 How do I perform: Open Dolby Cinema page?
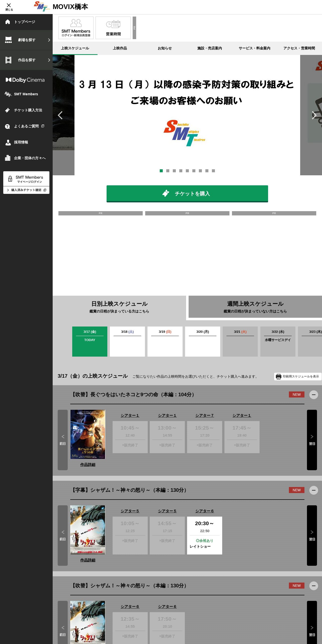click(25, 80)
